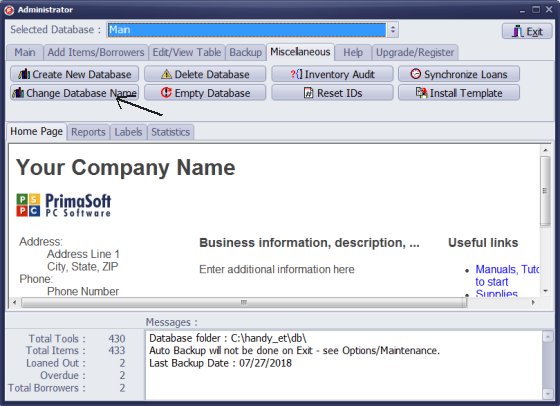Switch to the Main tab
The height and width of the screenshot is (406, 560).
(25, 52)
